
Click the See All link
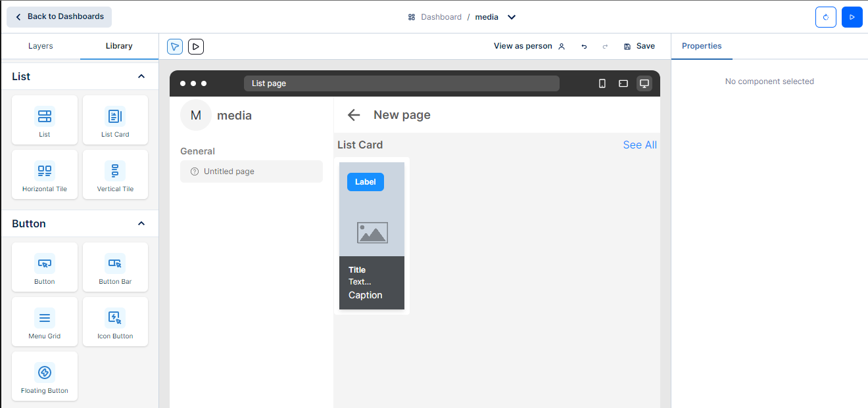tap(639, 145)
